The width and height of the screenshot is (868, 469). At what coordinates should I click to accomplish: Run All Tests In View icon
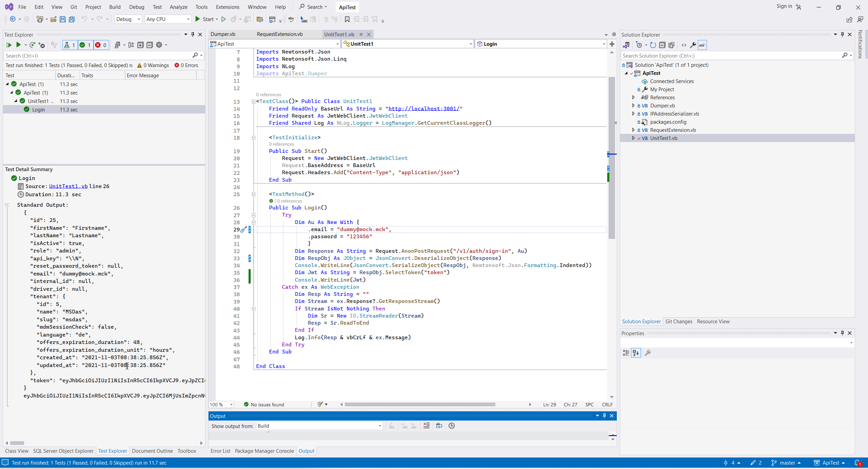(9, 45)
